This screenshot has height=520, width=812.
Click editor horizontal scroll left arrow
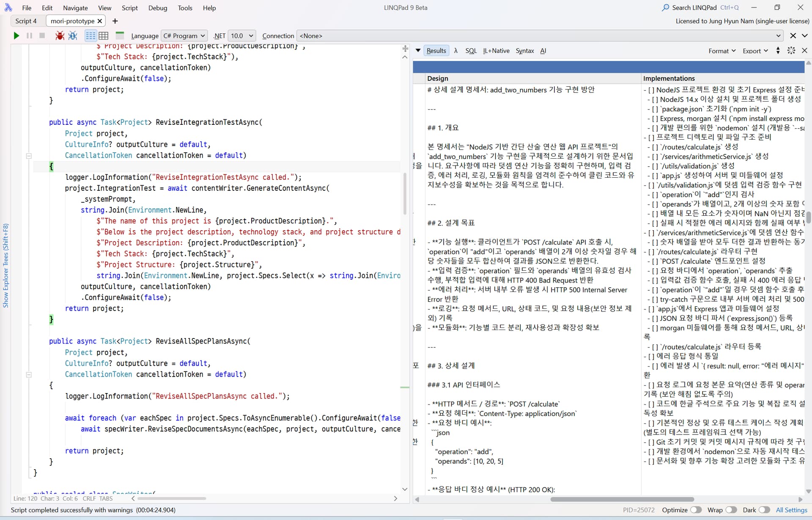(x=133, y=498)
